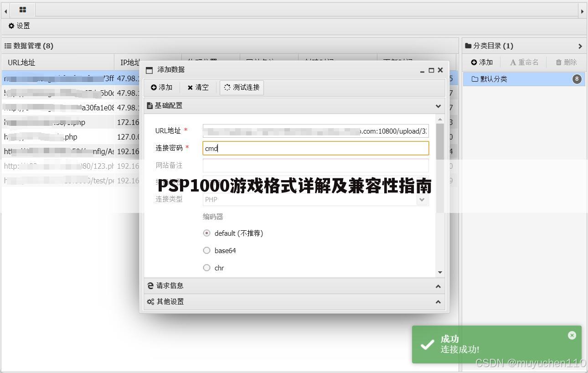Select the row containing nfig/As
The height and width of the screenshot is (373, 588).
[229, 151]
